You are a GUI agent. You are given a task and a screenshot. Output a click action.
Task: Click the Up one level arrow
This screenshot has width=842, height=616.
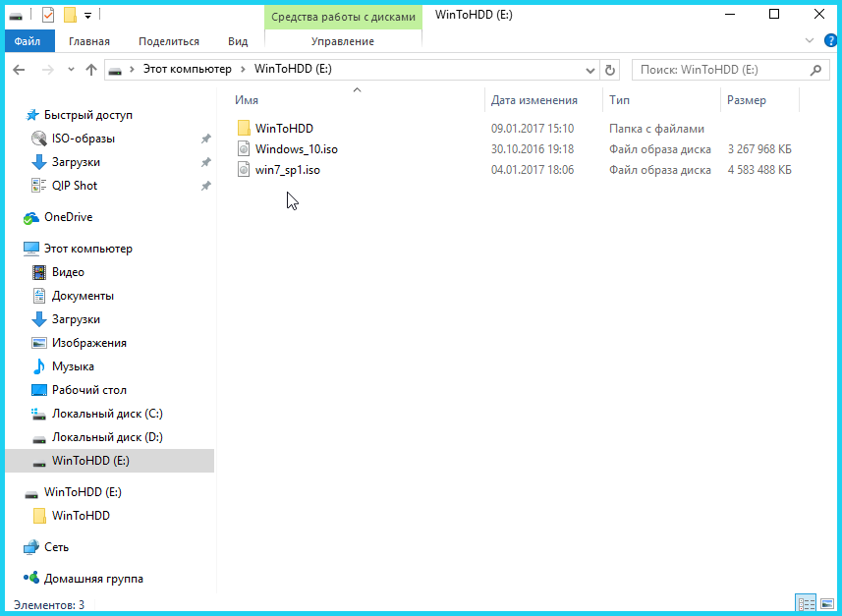(91, 70)
